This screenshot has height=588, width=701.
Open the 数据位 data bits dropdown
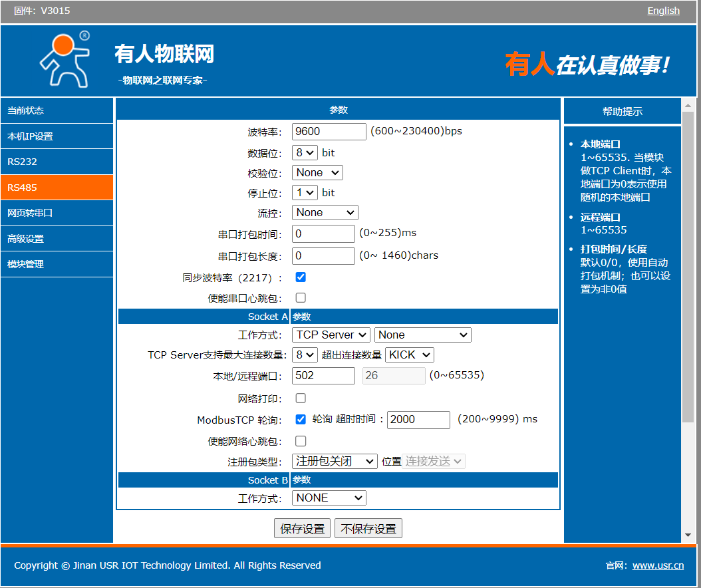pyautogui.click(x=305, y=153)
